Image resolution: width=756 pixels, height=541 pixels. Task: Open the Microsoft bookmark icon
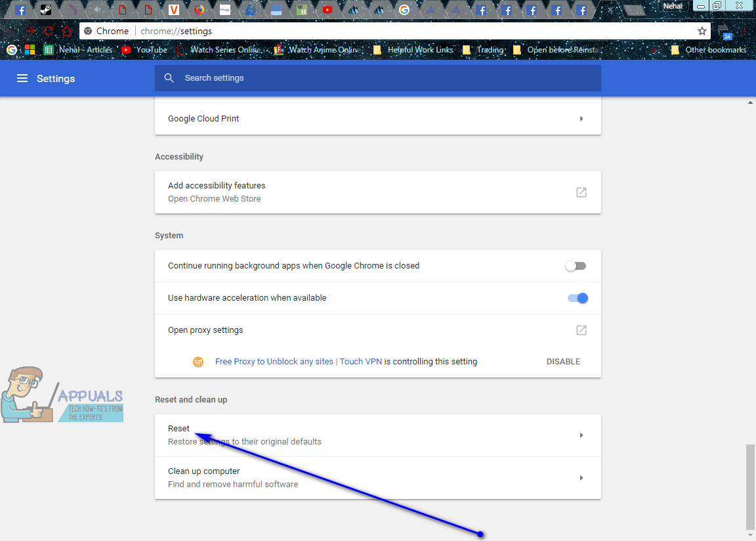point(30,50)
